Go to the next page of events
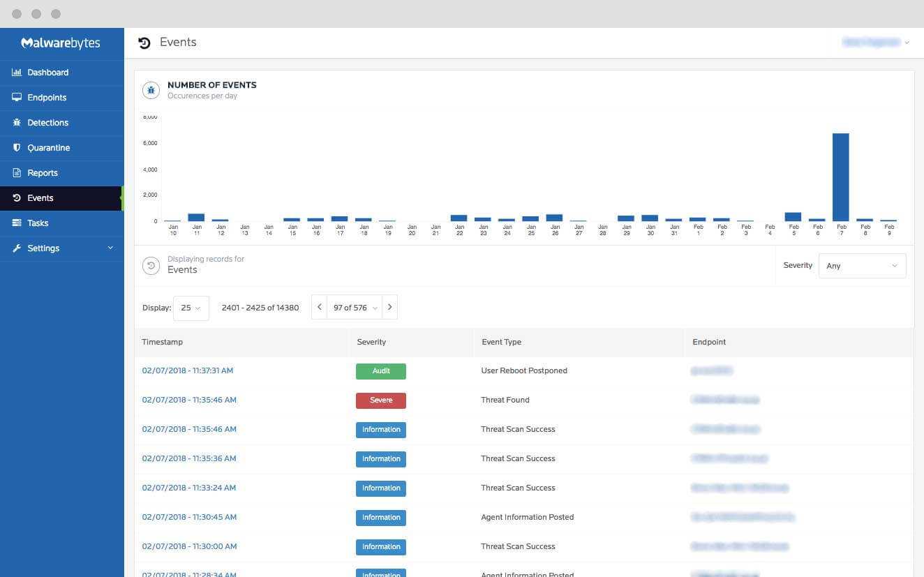The height and width of the screenshot is (577, 924). pos(390,308)
